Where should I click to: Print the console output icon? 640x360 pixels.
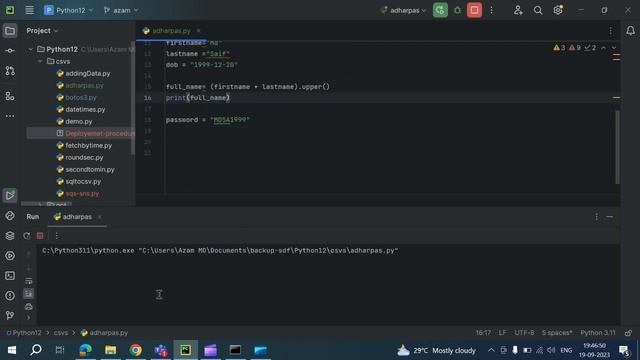[29, 306]
